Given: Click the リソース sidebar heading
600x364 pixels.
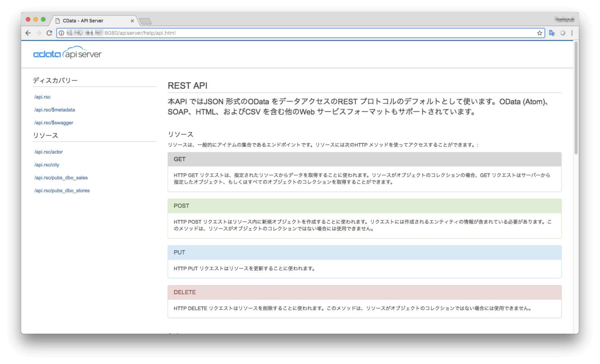Looking at the screenshot, I should click(46, 135).
